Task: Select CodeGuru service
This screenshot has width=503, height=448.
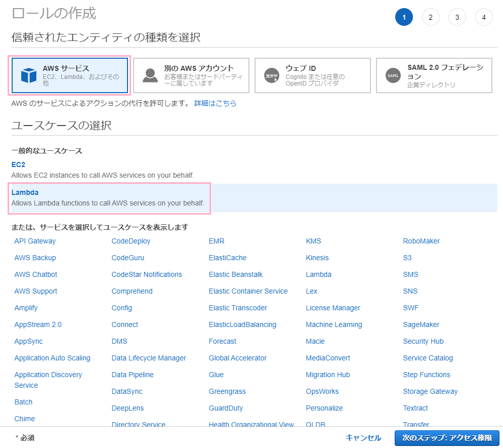Action: (128, 258)
